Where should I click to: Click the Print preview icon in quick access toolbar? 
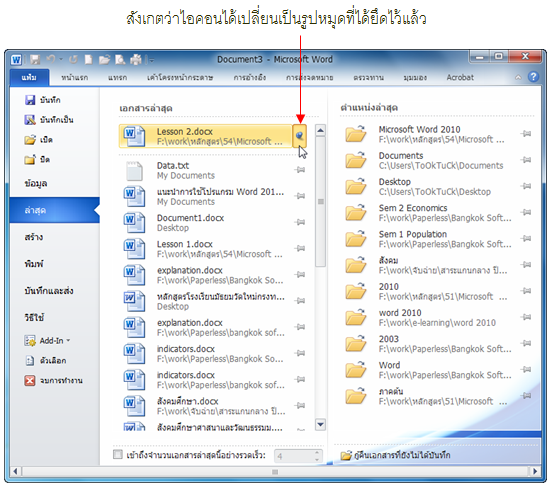point(120,60)
